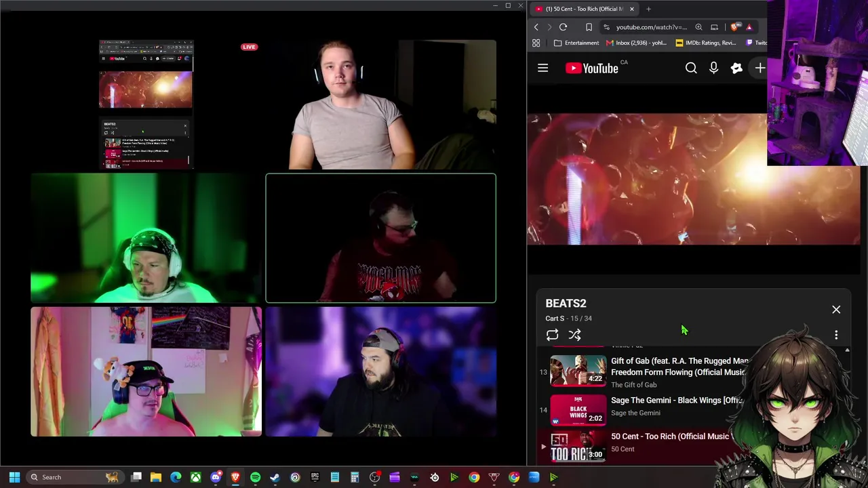Click the Too Rich video thumbnail
This screenshot has height=488, width=868.
coord(578,447)
